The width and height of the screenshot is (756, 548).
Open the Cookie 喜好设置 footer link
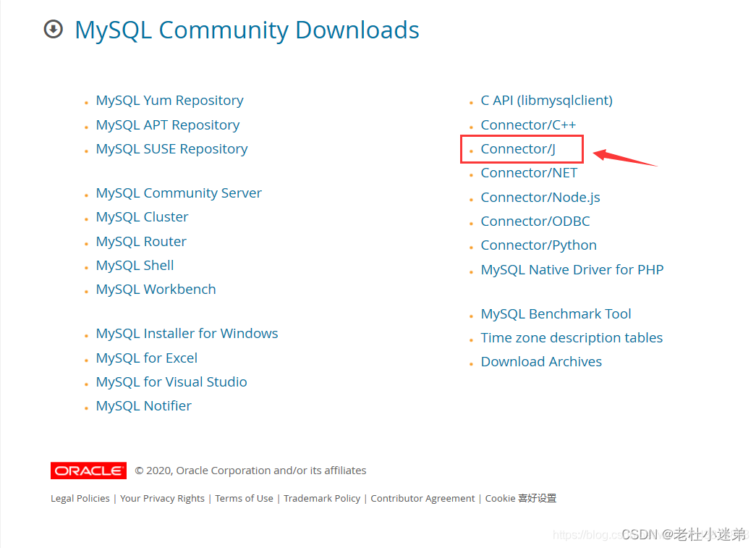tap(521, 498)
